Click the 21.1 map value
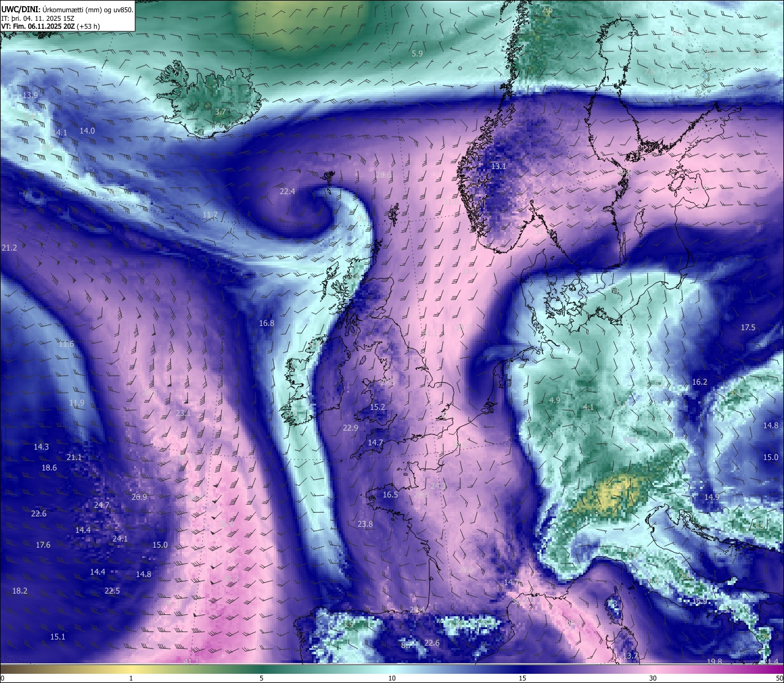 74,458
